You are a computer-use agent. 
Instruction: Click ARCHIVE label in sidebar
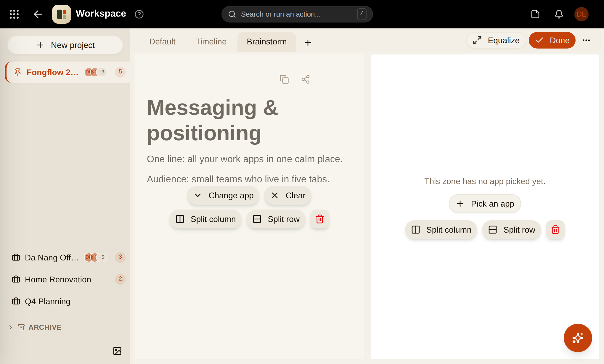(45, 327)
